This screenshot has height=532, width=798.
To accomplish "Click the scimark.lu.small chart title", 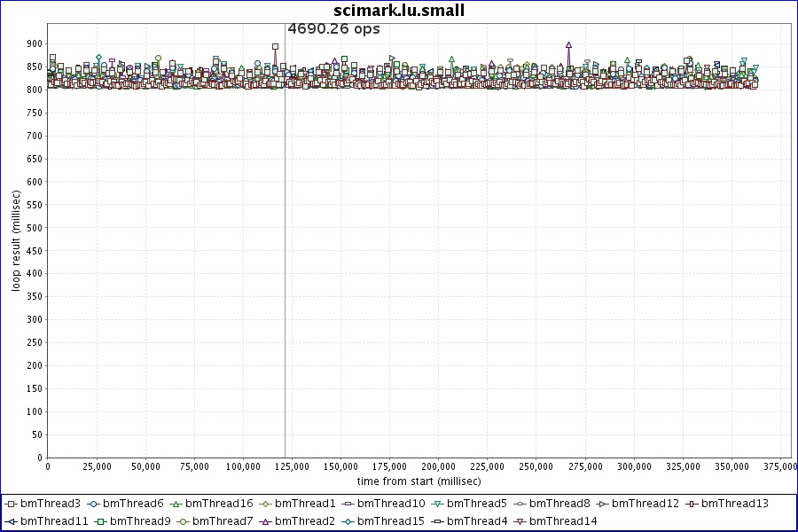I will tap(399, 11).
